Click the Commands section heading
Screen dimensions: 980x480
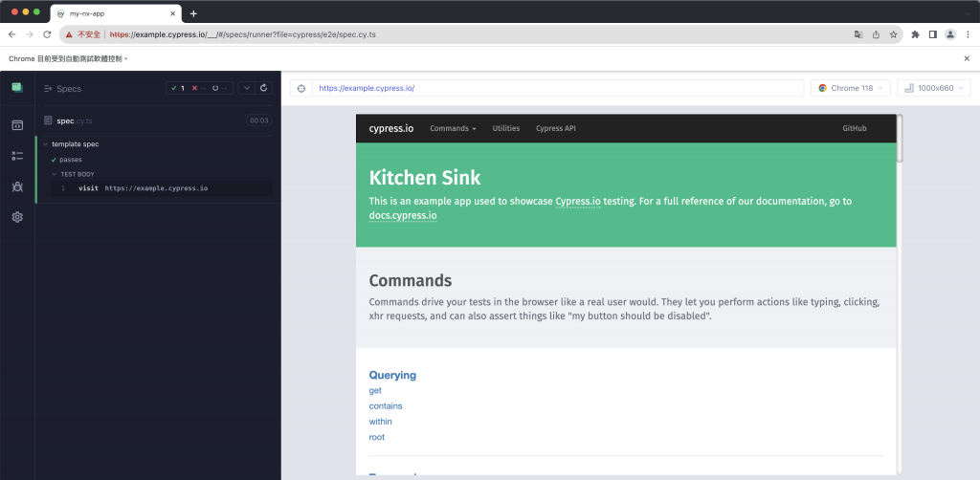410,279
